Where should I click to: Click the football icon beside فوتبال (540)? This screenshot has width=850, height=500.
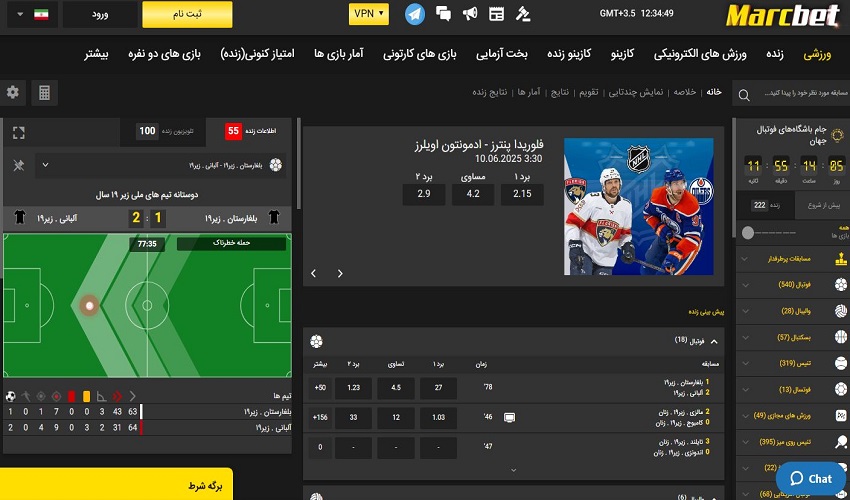click(841, 285)
